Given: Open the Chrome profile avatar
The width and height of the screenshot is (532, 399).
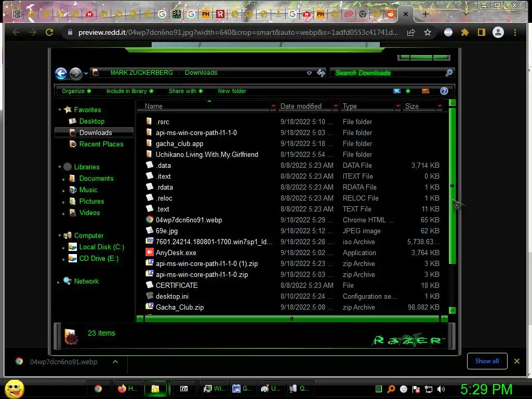Looking at the screenshot, I should click(498, 32).
